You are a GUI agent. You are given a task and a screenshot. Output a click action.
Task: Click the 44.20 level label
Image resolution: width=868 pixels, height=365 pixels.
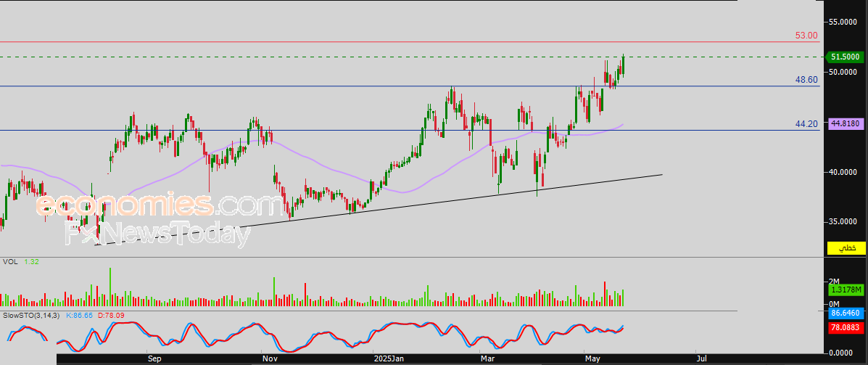click(806, 124)
